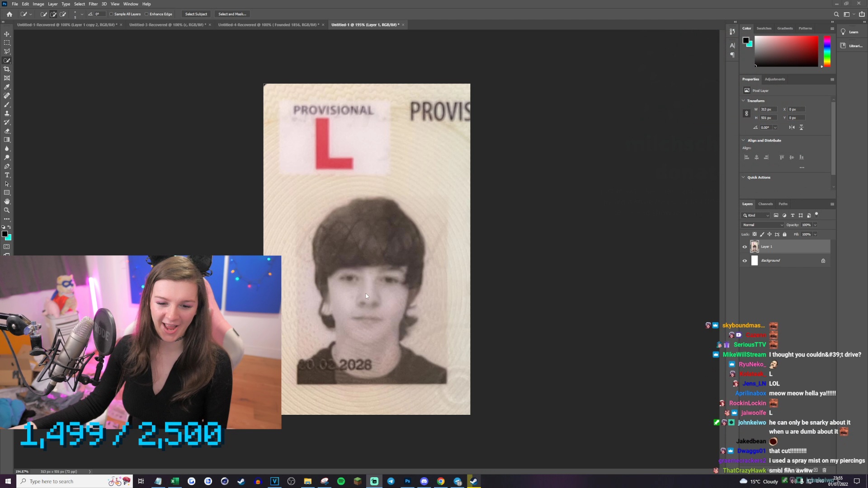Open the rotation angle dropdown in Properties
Viewport: 868px width, 488px height.
pos(775,127)
